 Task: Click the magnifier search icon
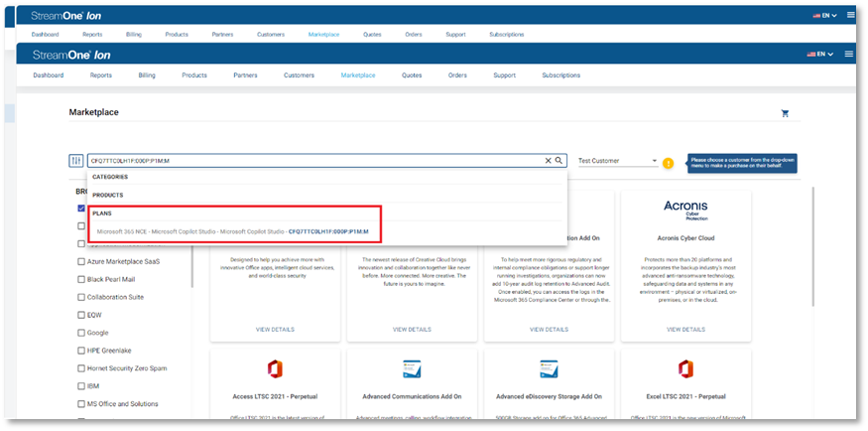(559, 161)
